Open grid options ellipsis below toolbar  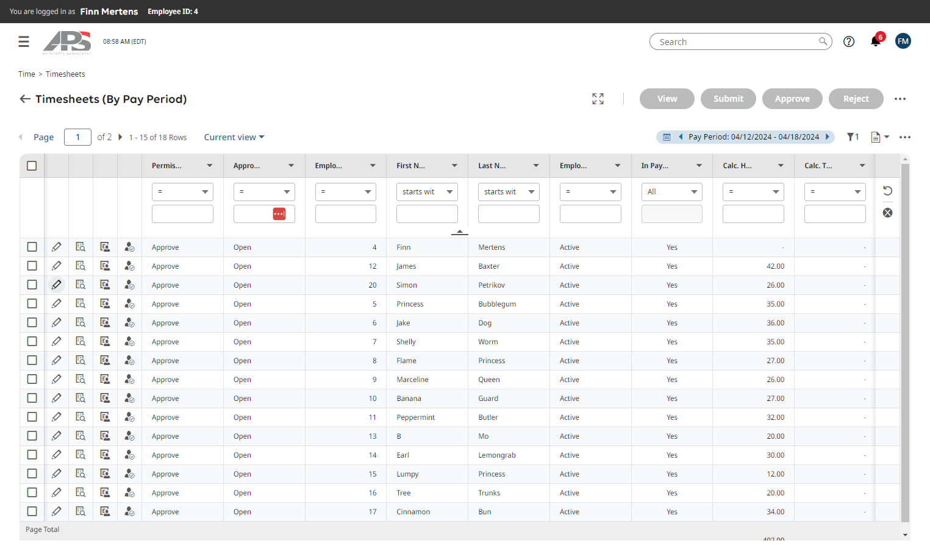[905, 137]
